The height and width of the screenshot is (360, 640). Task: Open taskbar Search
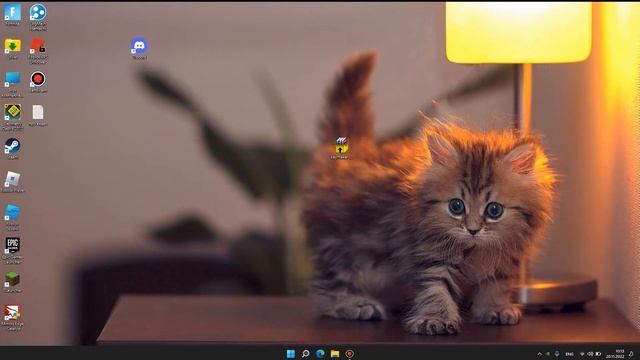pyautogui.click(x=305, y=353)
